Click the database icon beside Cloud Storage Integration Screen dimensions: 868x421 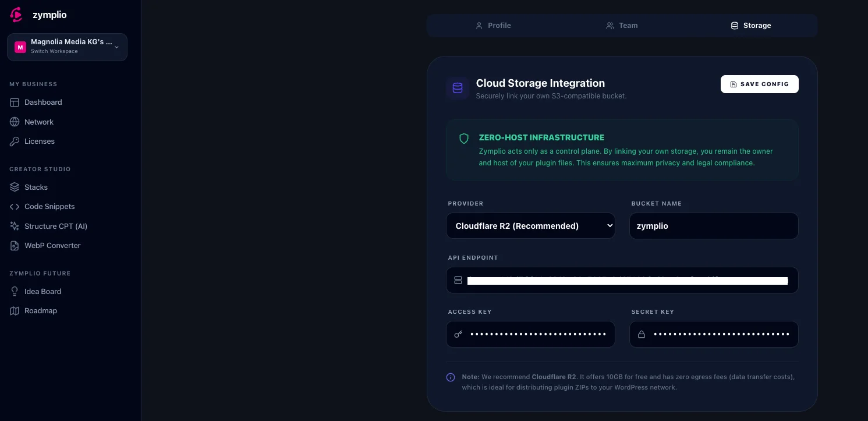pos(458,88)
